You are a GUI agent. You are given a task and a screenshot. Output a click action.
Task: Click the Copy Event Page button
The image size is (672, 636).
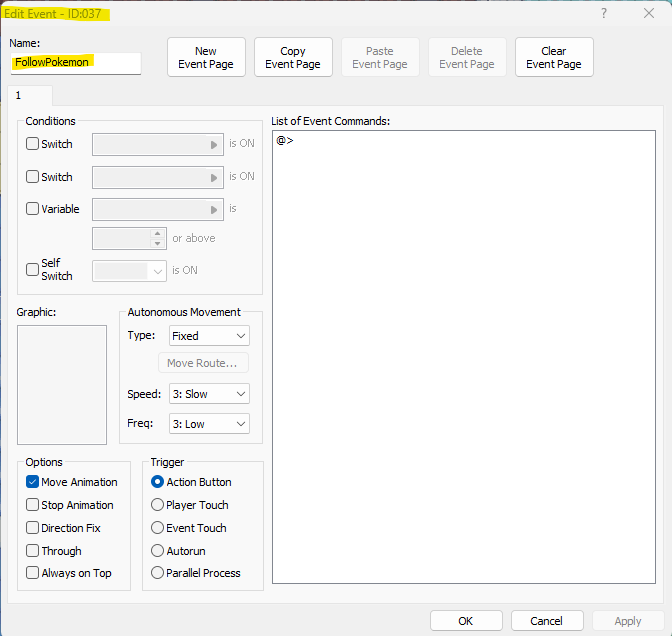[x=293, y=57]
